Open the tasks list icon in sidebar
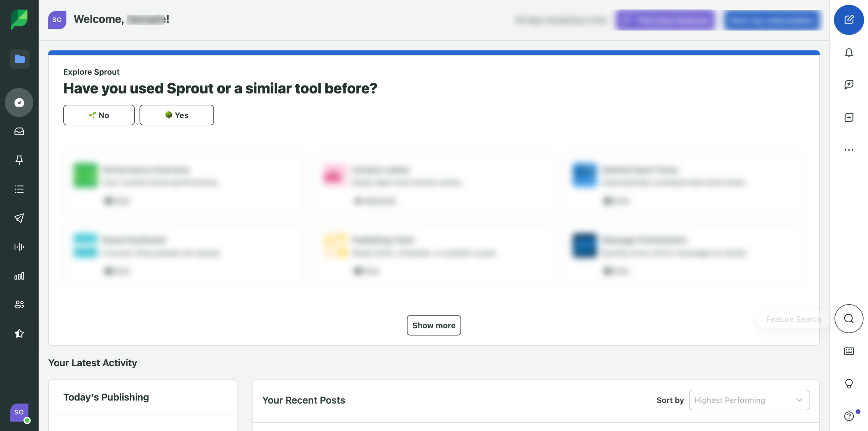The width and height of the screenshot is (868, 431). tap(19, 189)
